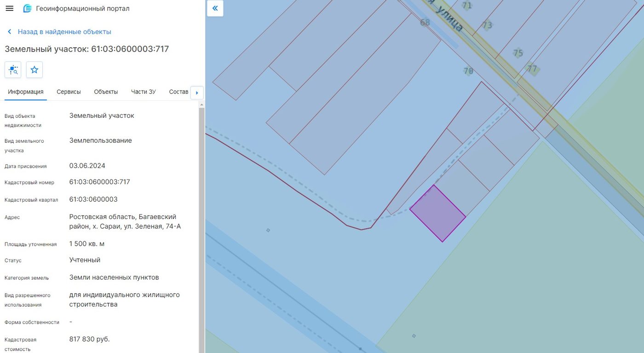Collapse the side panel with double chevron

[215, 8]
